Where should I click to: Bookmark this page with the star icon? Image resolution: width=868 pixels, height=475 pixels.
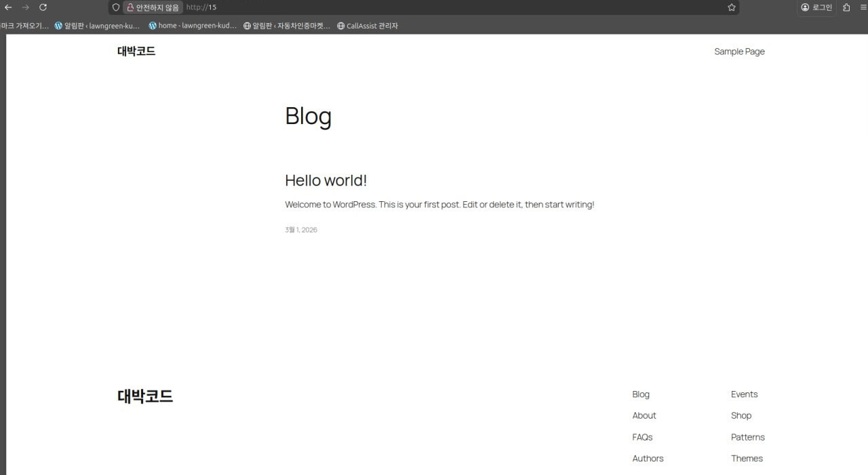[x=732, y=7]
